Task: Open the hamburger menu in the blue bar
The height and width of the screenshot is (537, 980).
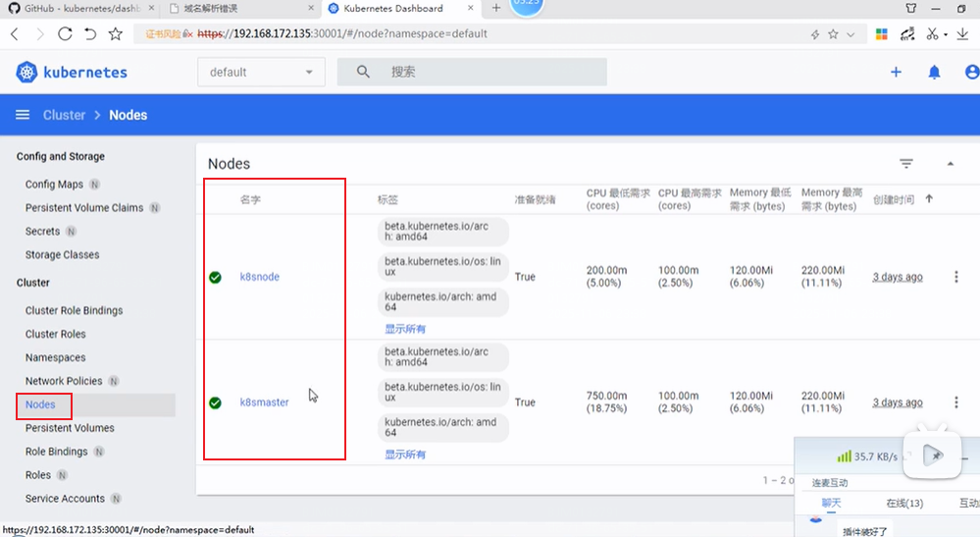Action: [23, 115]
